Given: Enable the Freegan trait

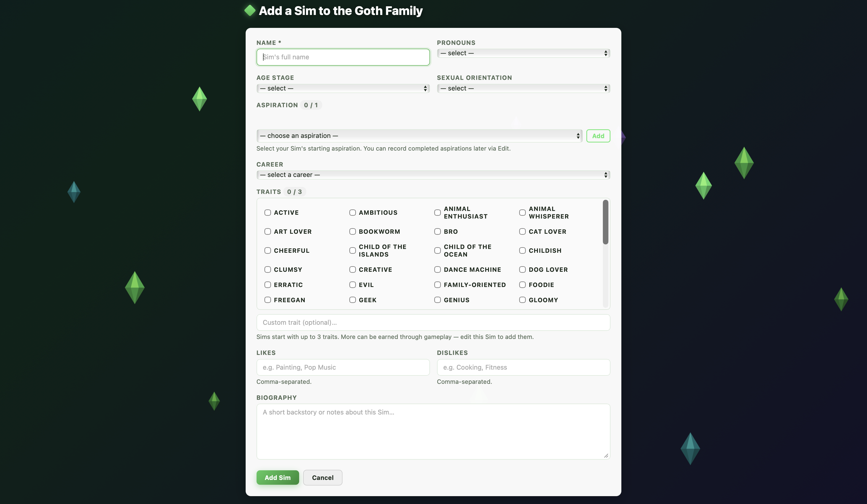Looking at the screenshot, I should (x=267, y=300).
